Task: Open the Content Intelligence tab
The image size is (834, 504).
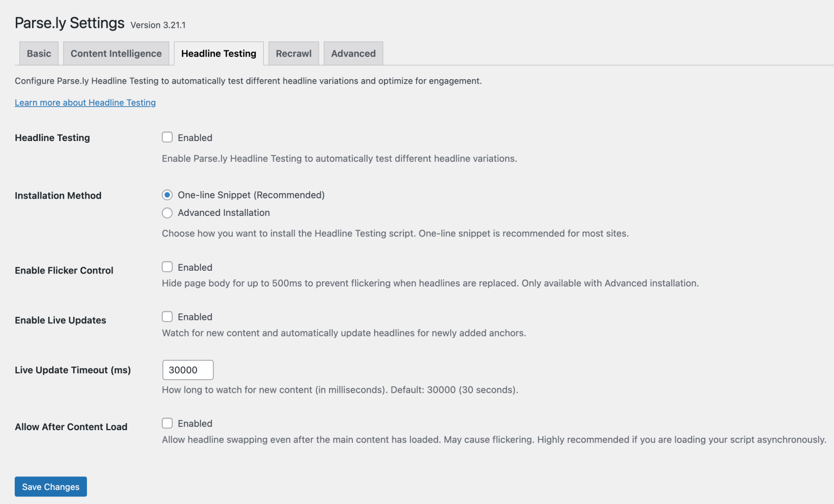Action: 116,53
